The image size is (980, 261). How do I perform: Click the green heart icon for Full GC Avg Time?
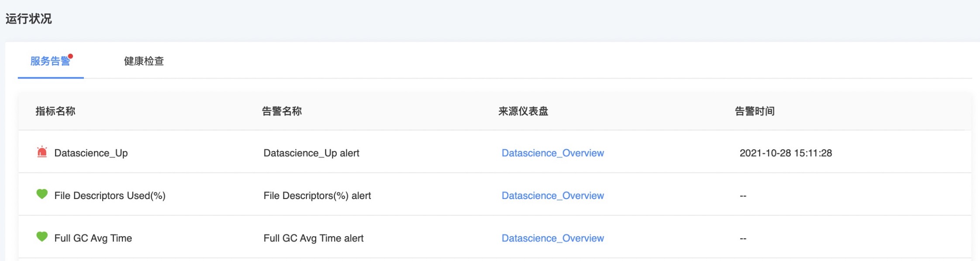click(x=42, y=237)
